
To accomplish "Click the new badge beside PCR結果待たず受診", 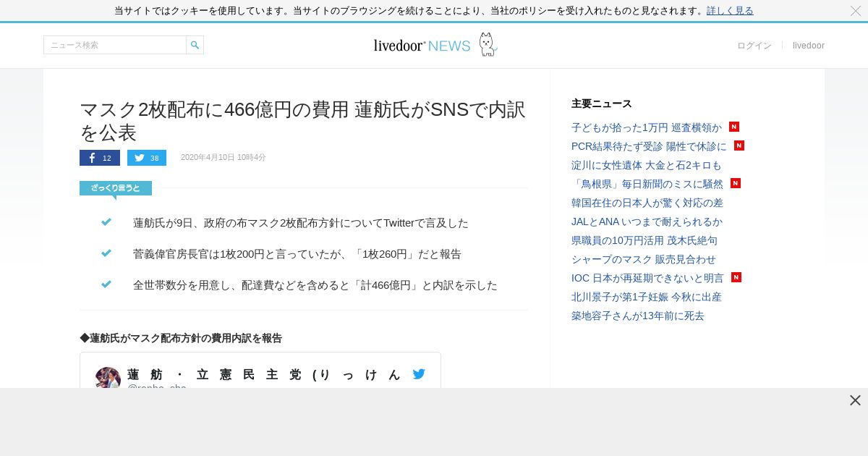I will pyautogui.click(x=739, y=145).
